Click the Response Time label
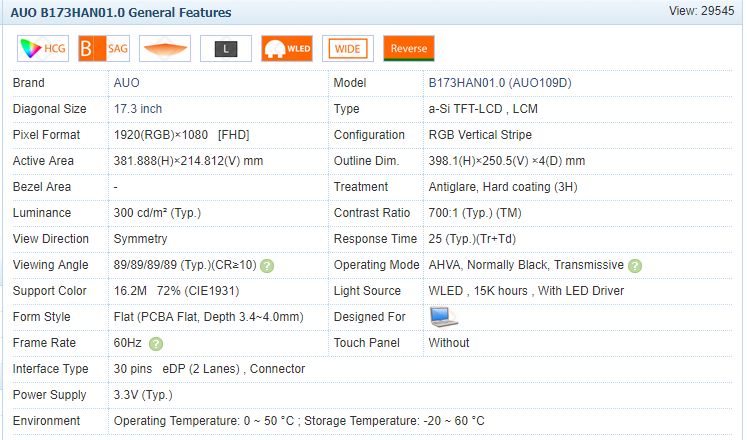The image size is (747, 440). pyautogui.click(x=375, y=239)
